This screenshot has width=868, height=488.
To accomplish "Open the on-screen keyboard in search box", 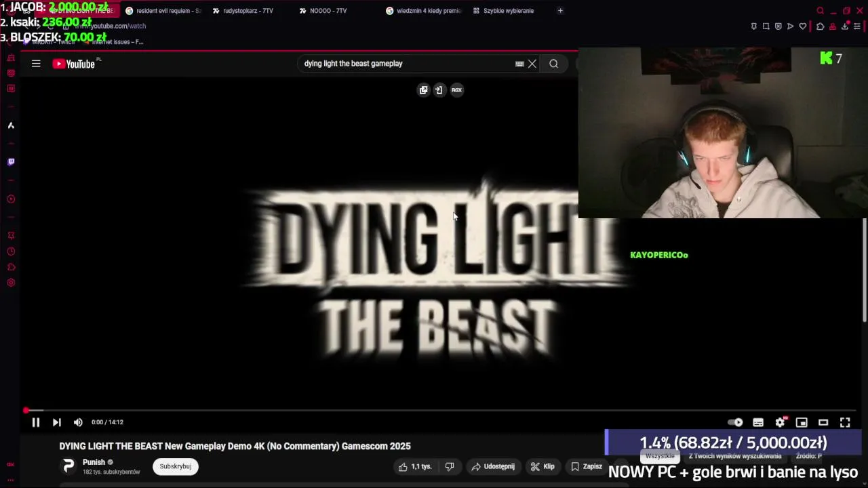I will 519,64.
